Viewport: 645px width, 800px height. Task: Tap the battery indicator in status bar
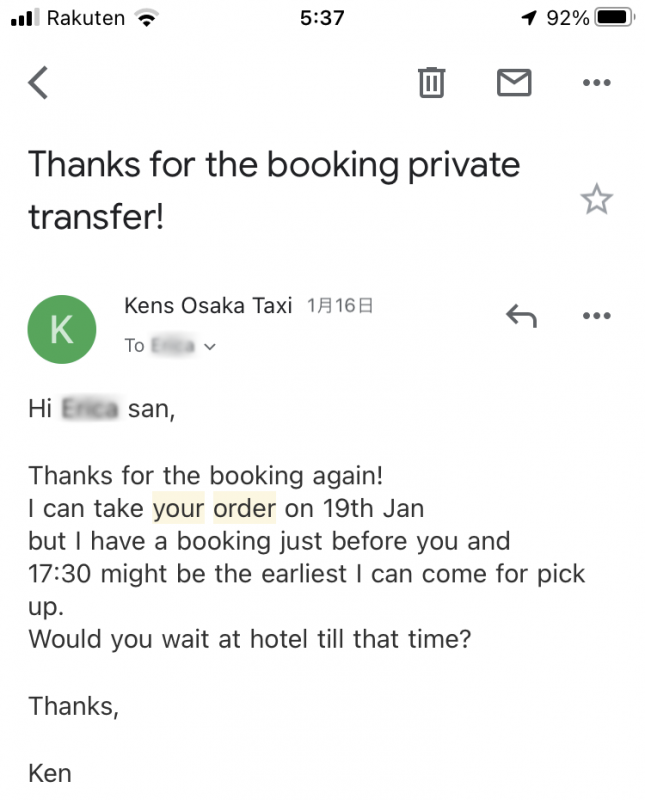(x=614, y=17)
